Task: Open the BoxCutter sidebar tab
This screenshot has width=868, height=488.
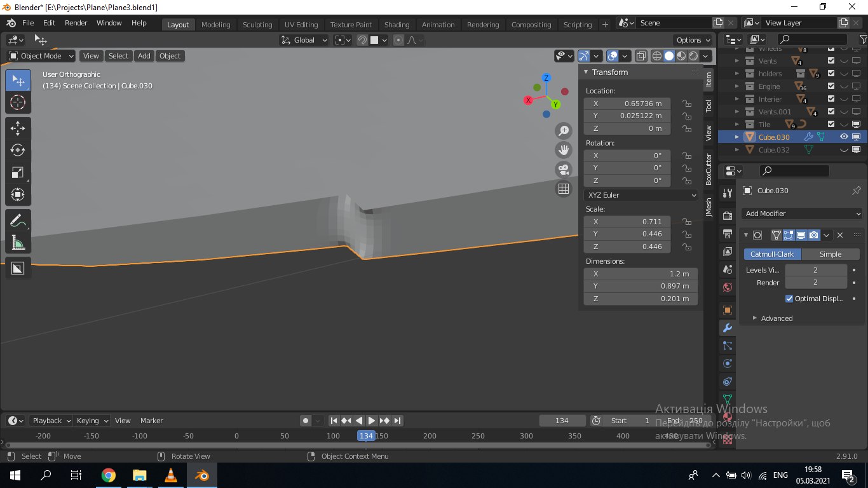Action: tap(709, 169)
